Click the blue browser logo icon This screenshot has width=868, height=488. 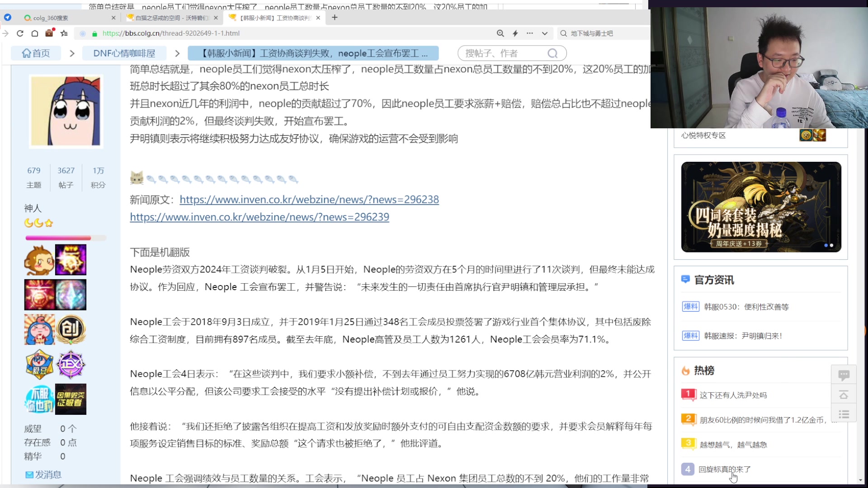[8, 17]
